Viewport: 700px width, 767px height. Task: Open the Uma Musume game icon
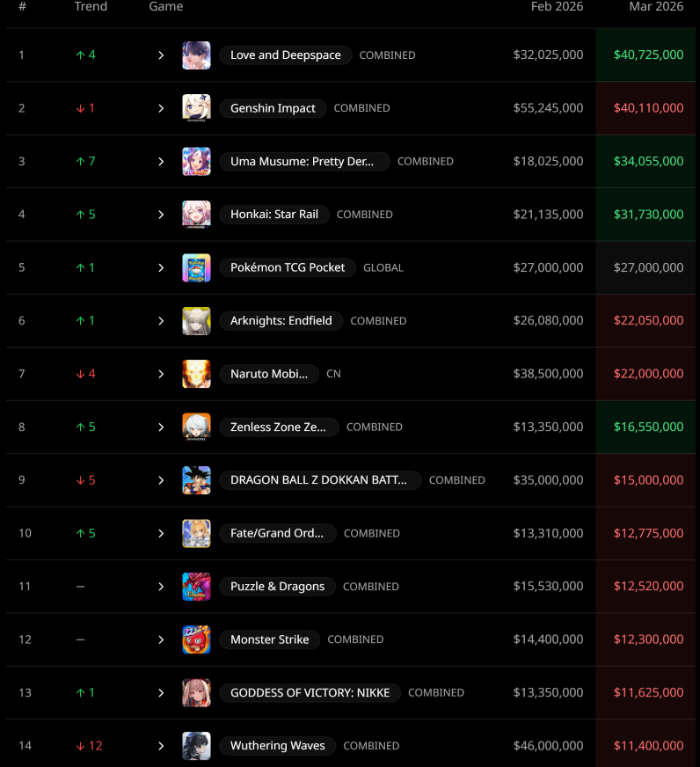pos(196,162)
